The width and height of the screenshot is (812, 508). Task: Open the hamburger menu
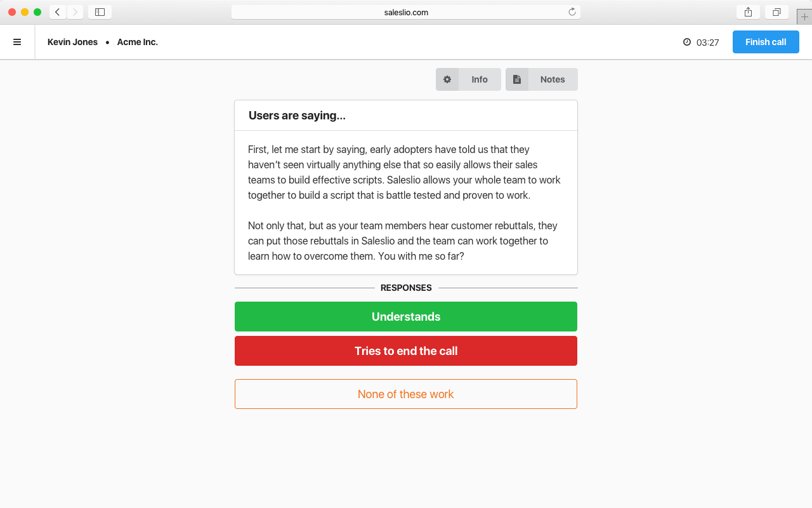point(17,42)
